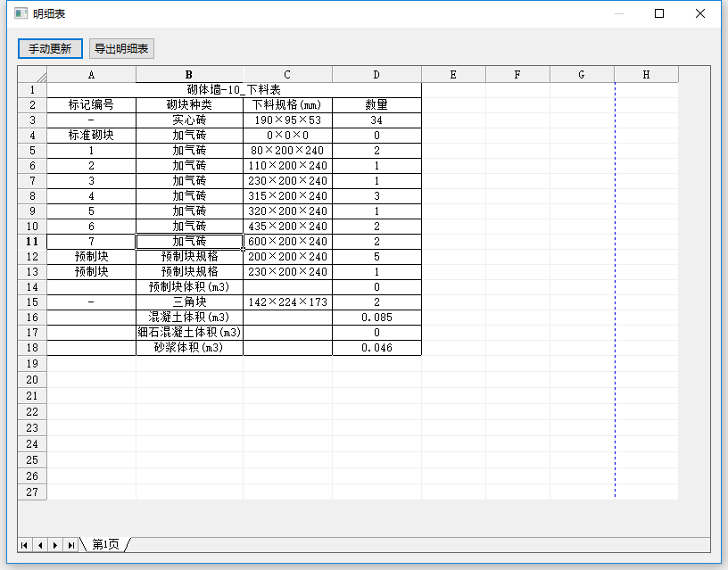Viewport: 728px width, 570px height.
Task: Select row 19 header
Action: point(32,363)
